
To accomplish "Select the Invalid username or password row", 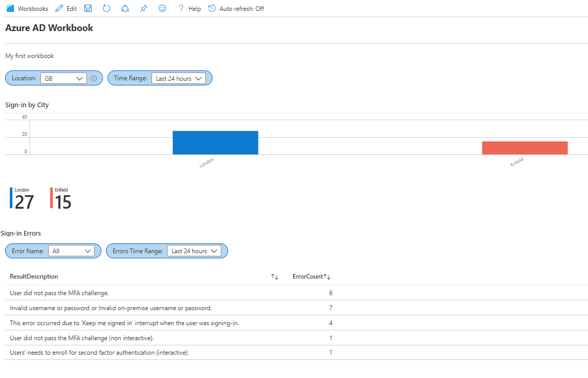I will [111, 308].
